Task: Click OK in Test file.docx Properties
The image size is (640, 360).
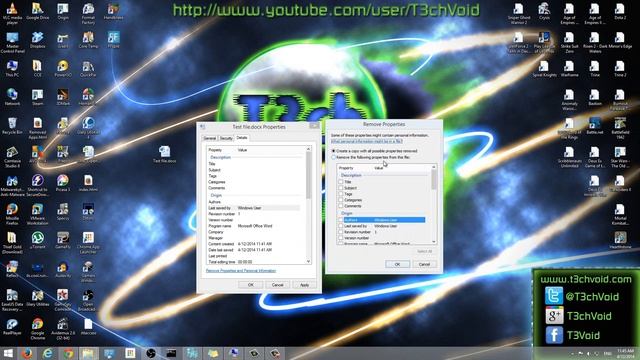Action: (251, 285)
